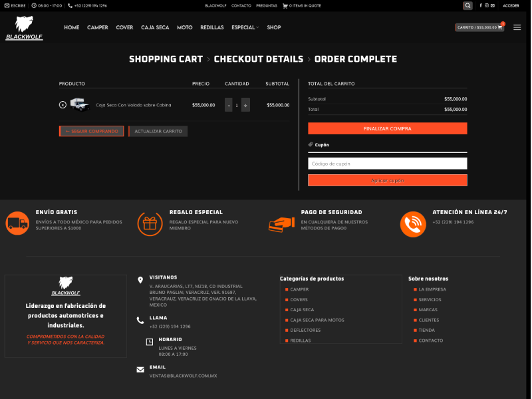Open Tienda footer link
532x399 pixels.
(426, 330)
